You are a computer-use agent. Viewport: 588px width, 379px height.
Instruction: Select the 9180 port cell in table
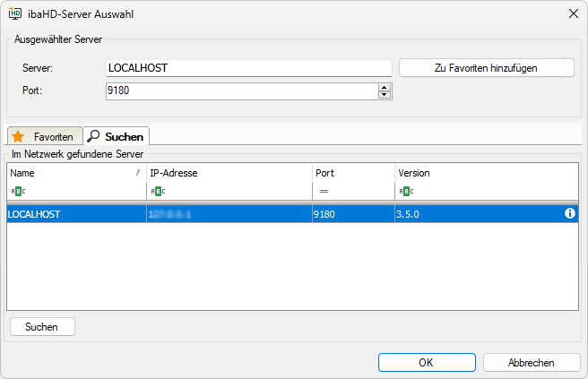[353, 214]
